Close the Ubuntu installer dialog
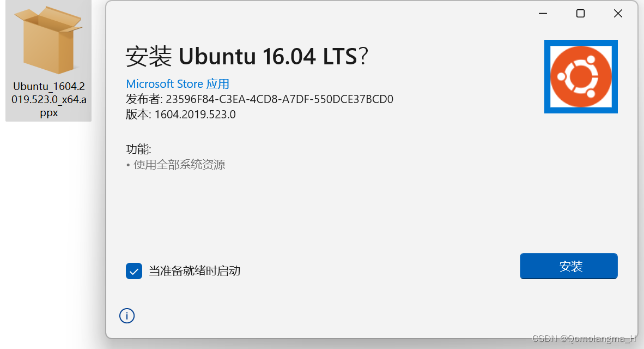This screenshot has height=349, width=644. [x=618, y=13]
